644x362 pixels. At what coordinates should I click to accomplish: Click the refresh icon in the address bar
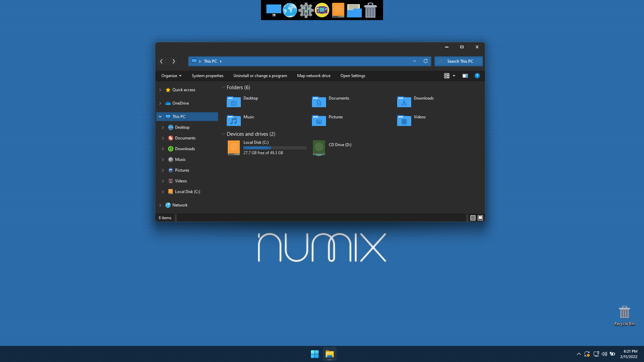click(426, 61)
